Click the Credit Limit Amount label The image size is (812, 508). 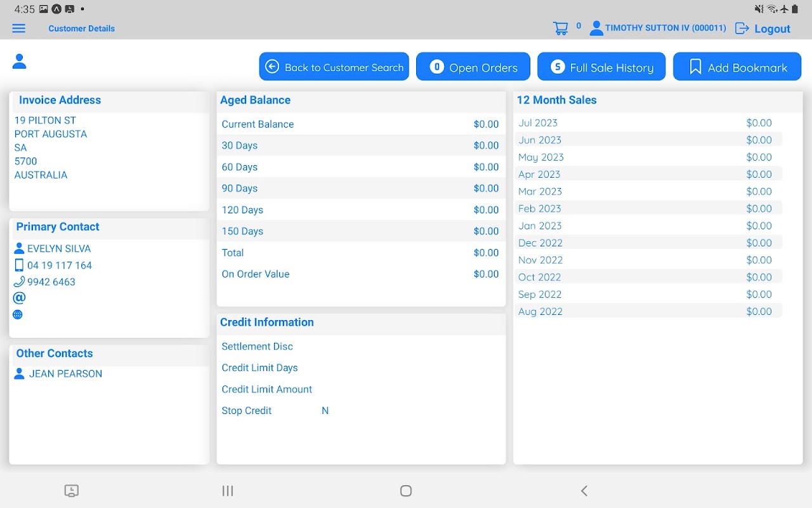(266, 389)
